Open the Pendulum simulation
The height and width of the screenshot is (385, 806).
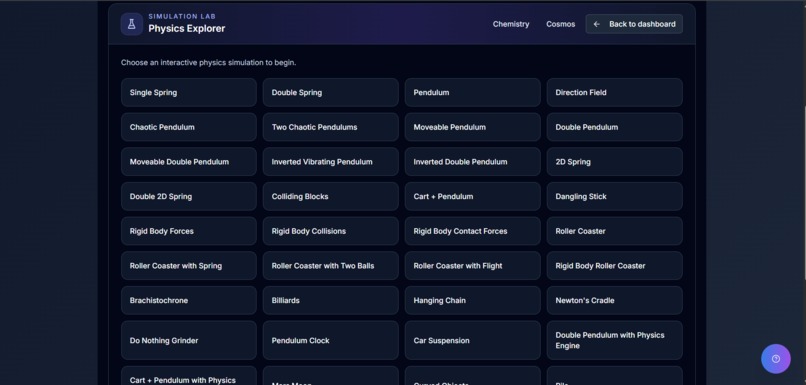coord(472,93)
